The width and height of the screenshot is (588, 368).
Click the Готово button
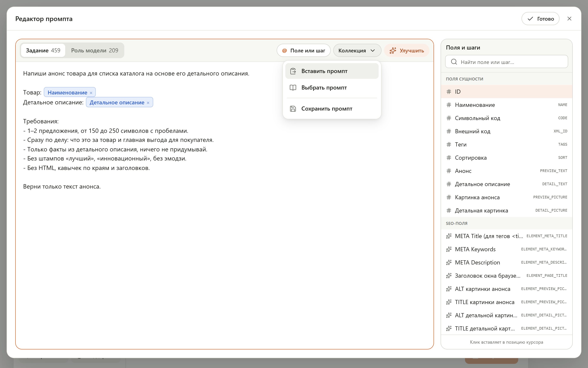click(x=540, y=19)
